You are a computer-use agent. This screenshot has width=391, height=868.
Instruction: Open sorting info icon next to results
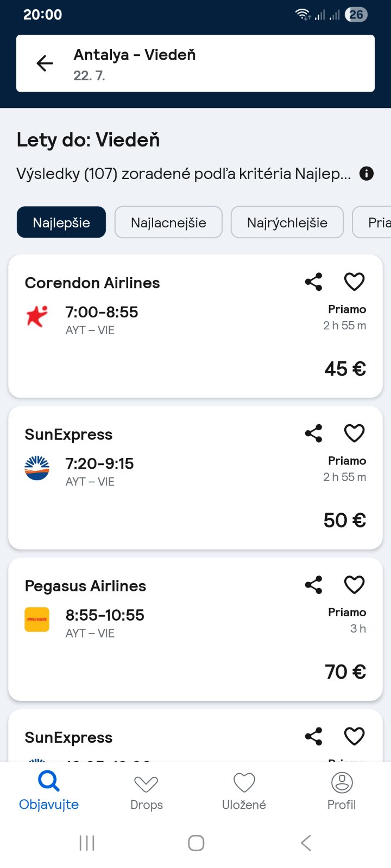pyautogui.click(x=367, y=174)
